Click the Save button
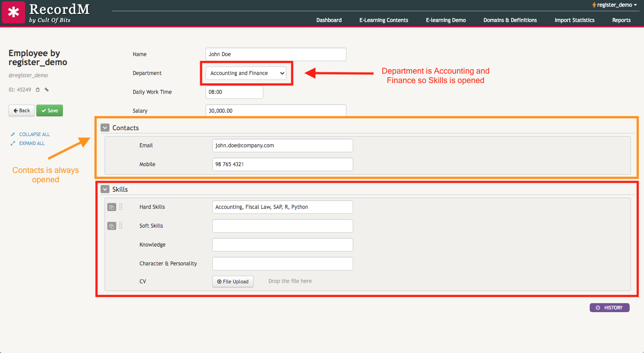This screenshot has width=644, height=353. coord(49,110)
